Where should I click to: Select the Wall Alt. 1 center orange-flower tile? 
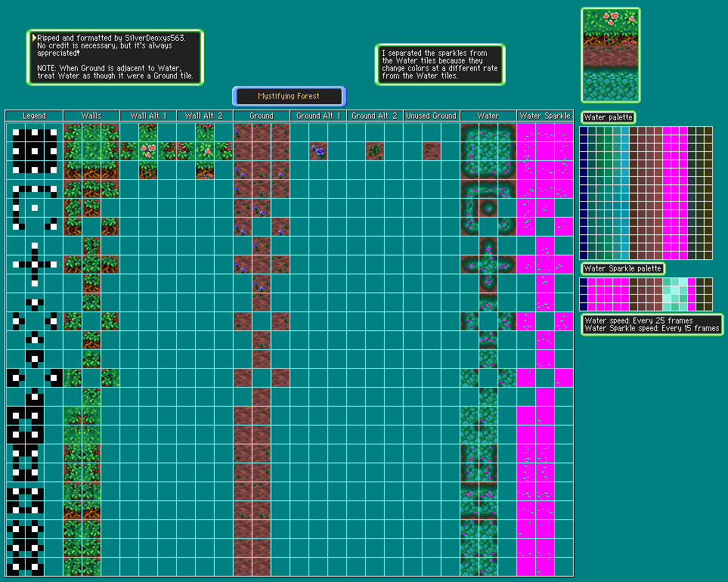pyautogui.click(x=148, y=151)
